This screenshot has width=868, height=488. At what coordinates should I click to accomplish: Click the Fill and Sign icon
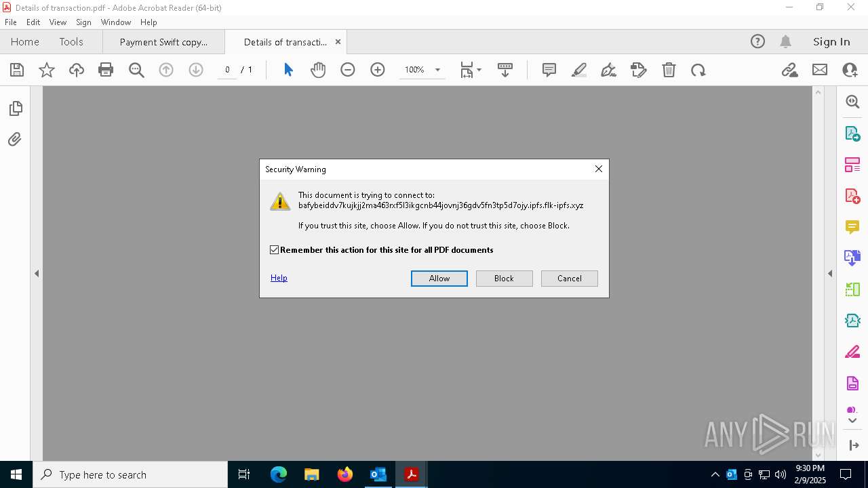pyautogui.click(x=639, y=70)
